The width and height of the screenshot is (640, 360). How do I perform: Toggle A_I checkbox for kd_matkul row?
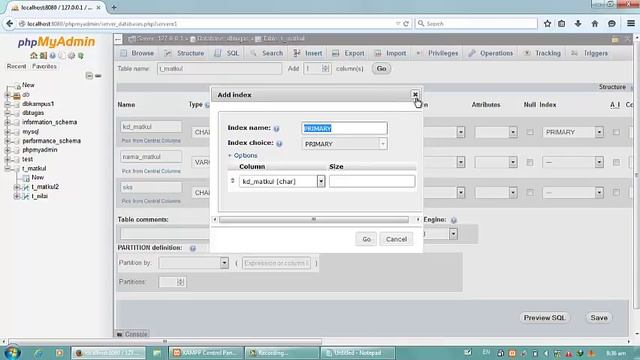(x=616, y=132)
